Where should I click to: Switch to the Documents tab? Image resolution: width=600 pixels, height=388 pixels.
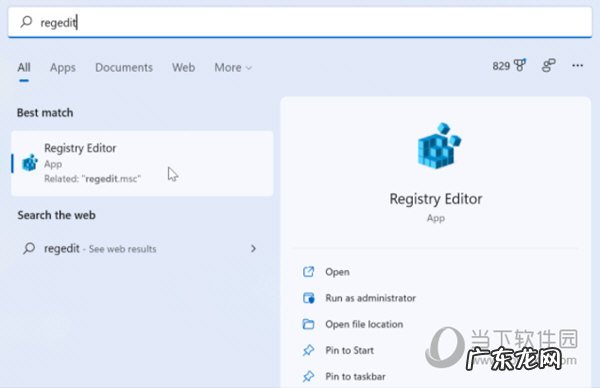click(x=124, y=68)
